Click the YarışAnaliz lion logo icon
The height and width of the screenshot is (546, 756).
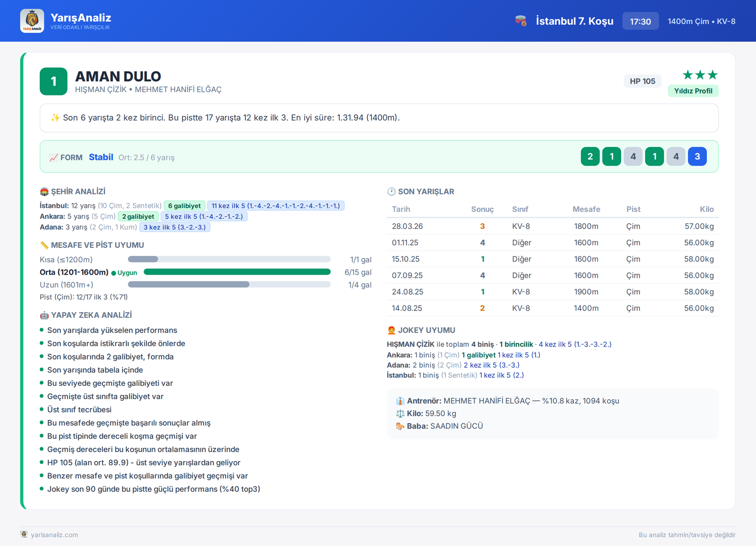(x=32, y=21)
